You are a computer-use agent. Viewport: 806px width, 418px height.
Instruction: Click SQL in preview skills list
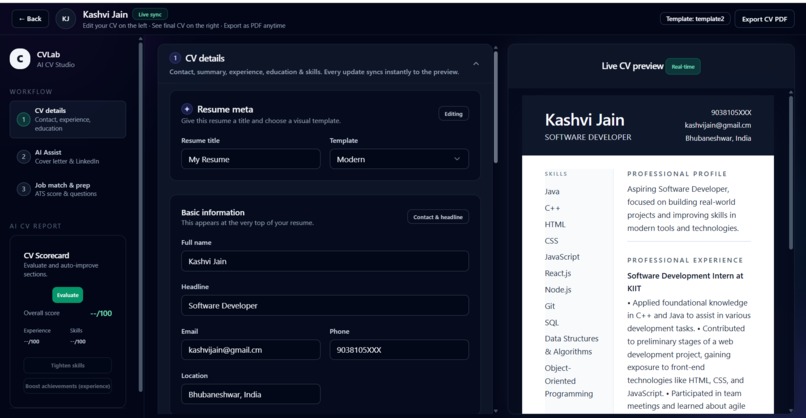coord(551,322)
